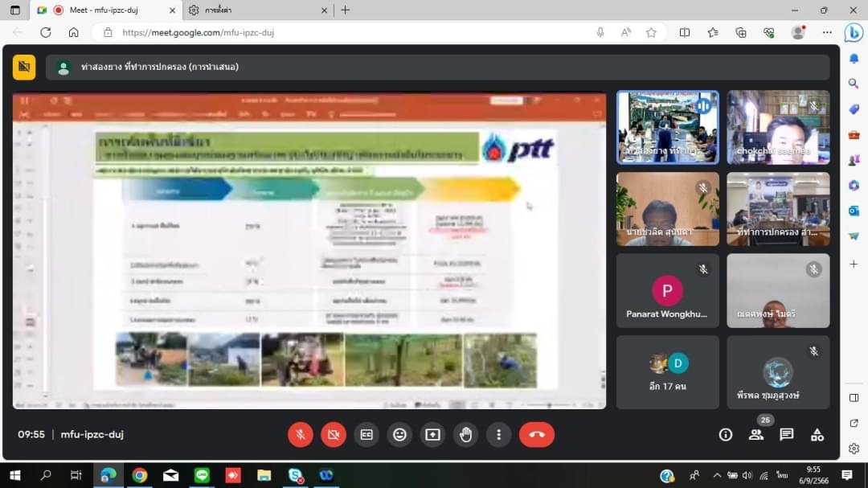Select chokchai saemee video tile

click(778, 127)
